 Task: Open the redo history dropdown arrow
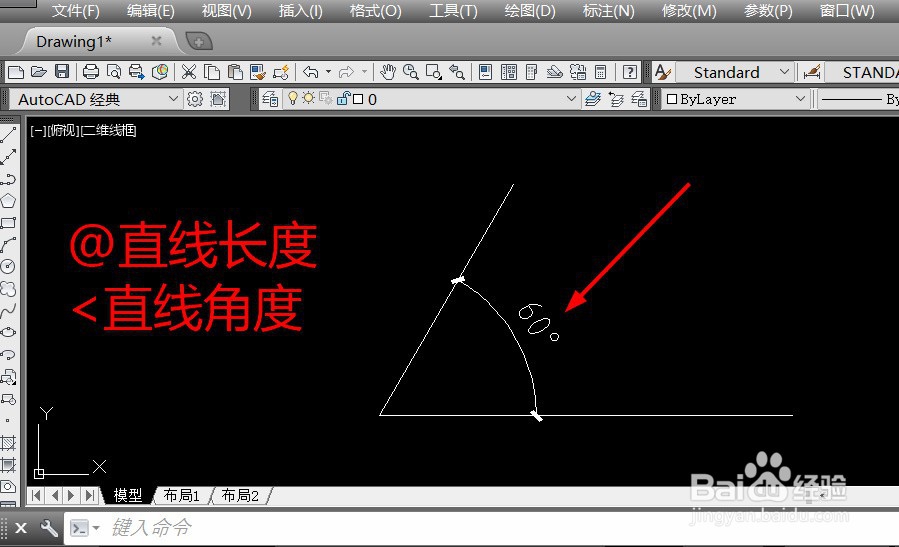[365, 72]
